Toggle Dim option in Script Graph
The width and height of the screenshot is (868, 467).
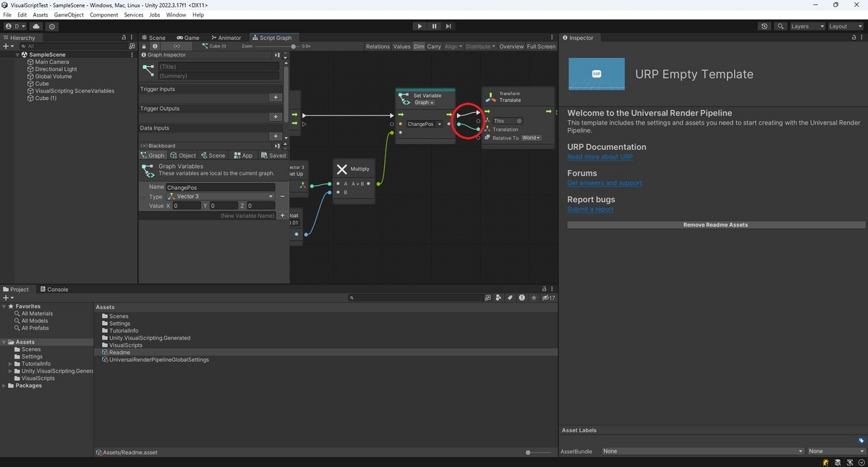click(419, 46)
